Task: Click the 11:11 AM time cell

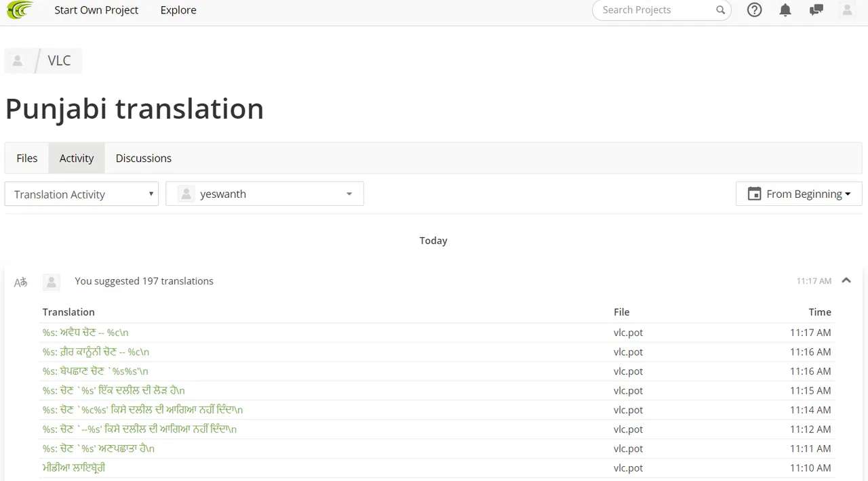Action: point(810,448)
